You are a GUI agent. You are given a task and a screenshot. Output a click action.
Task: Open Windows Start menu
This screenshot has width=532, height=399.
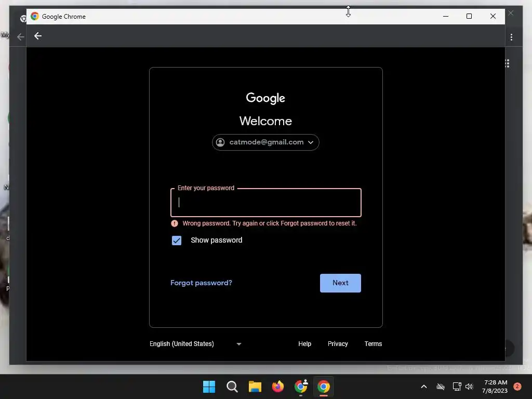(209, 387)
